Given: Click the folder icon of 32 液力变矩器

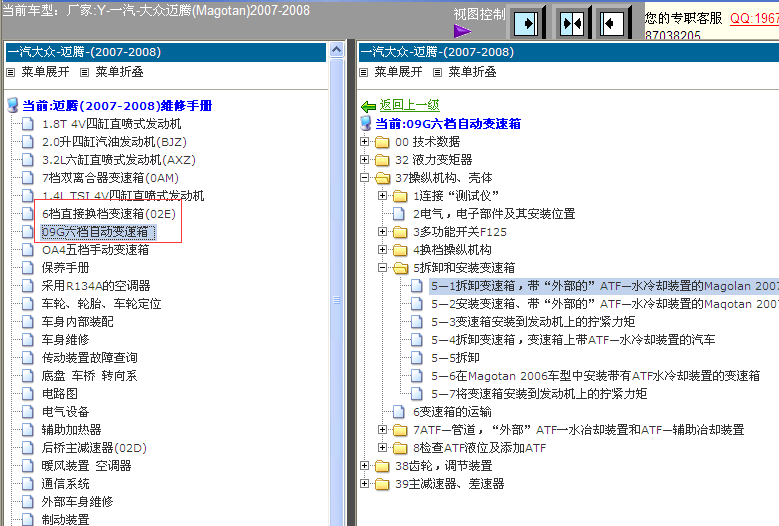Looking at the screenshot, I should pos(382,160).
